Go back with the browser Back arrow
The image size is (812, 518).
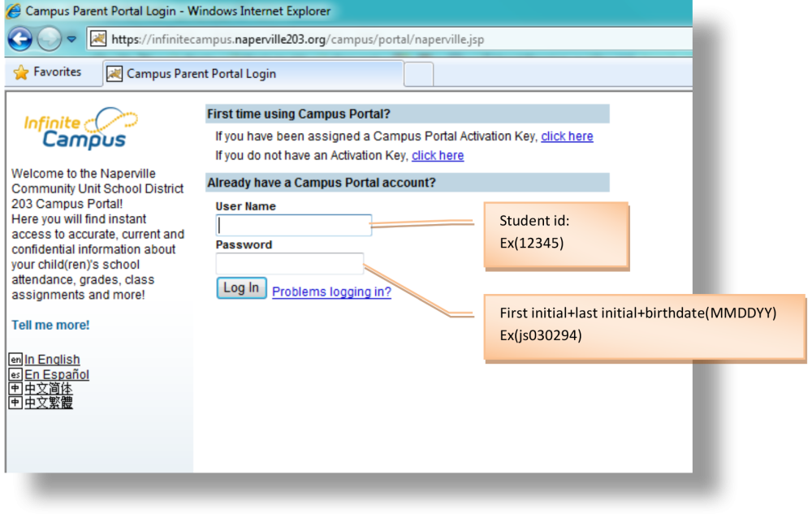[x=20, y=39]
